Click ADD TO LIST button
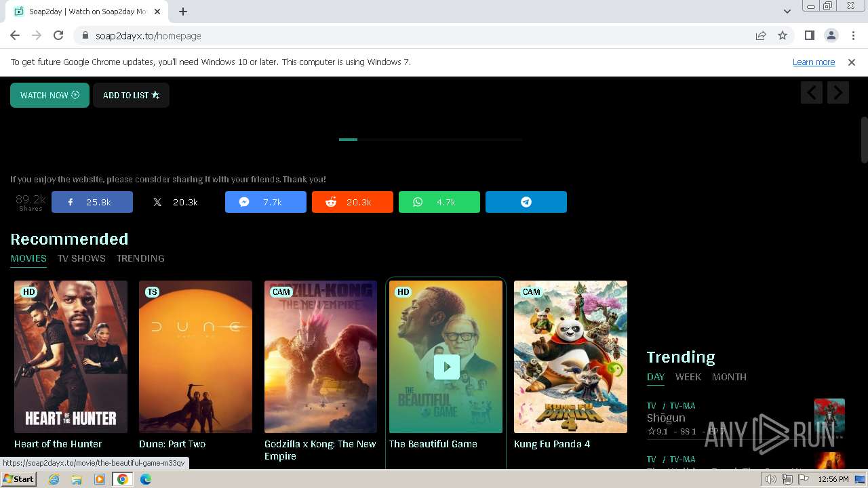The width and height of the screenshot is (868, 488). coord(131,95)
